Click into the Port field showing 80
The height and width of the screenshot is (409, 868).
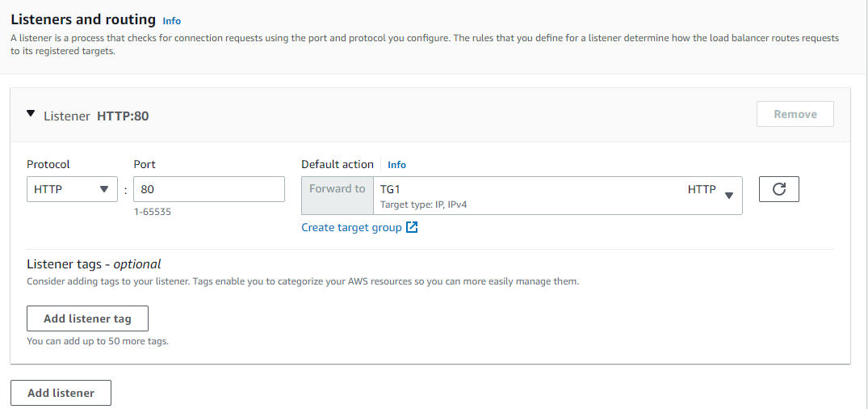(208, 189)
